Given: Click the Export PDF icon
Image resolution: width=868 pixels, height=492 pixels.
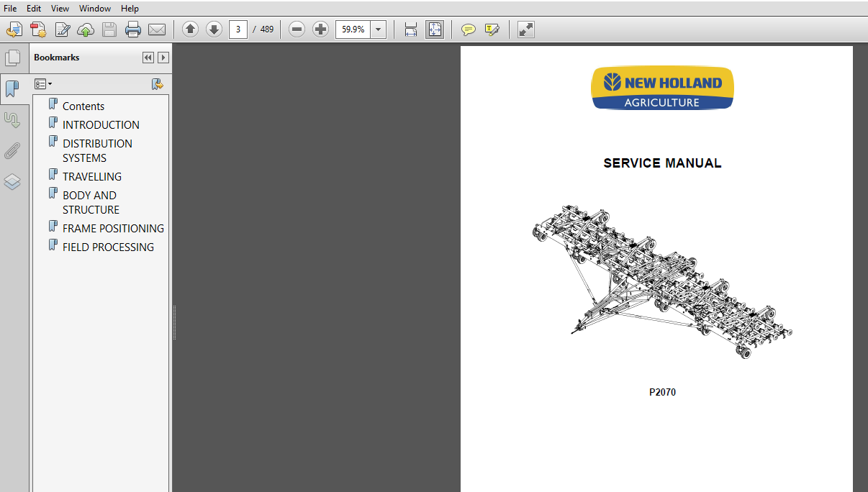Looking at the screenshot, I should click(x=38, y=29).
